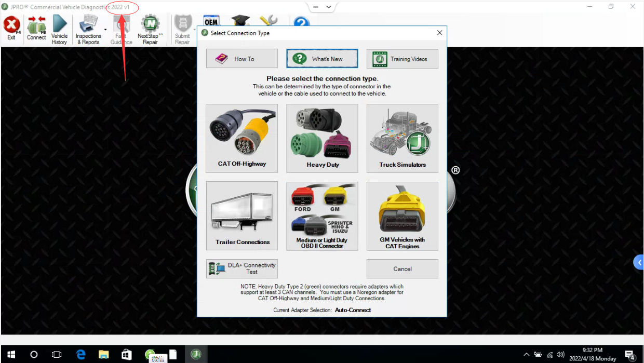Click the graduation cap training icon
This screenshot has height=363, width=644.
(x=241, y=21)
